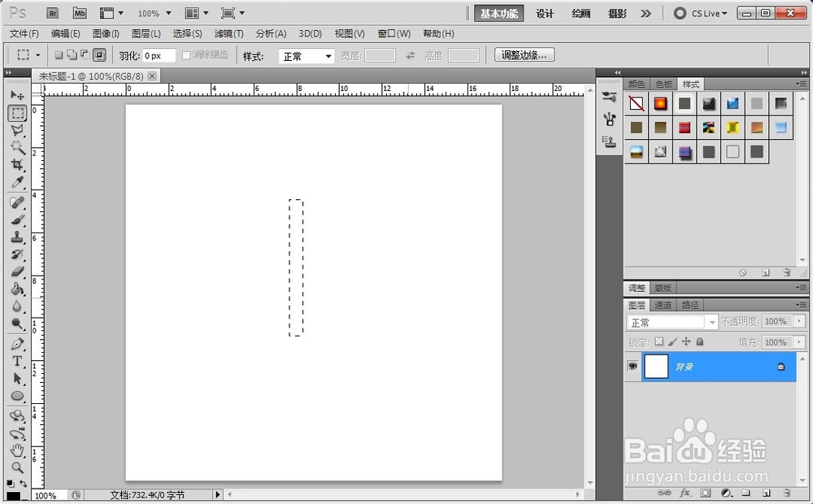This screenshot has width=813, height=504.
Task: Choose subtract from selection mode button
Action: point(85,54)
